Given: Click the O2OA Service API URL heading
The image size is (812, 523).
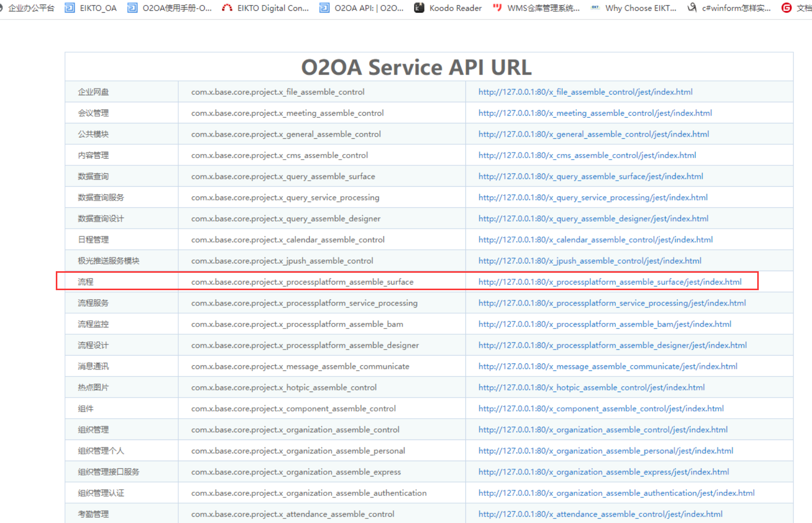Looking at the screenshot, I should [416, 68].
